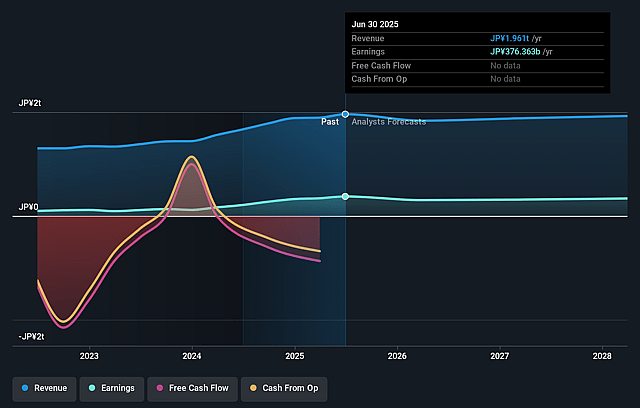Viewport: 640px width, 408px height.
Task: Click the JP¥1.961t revenue value in tooltip
Action: coord(509,38)
